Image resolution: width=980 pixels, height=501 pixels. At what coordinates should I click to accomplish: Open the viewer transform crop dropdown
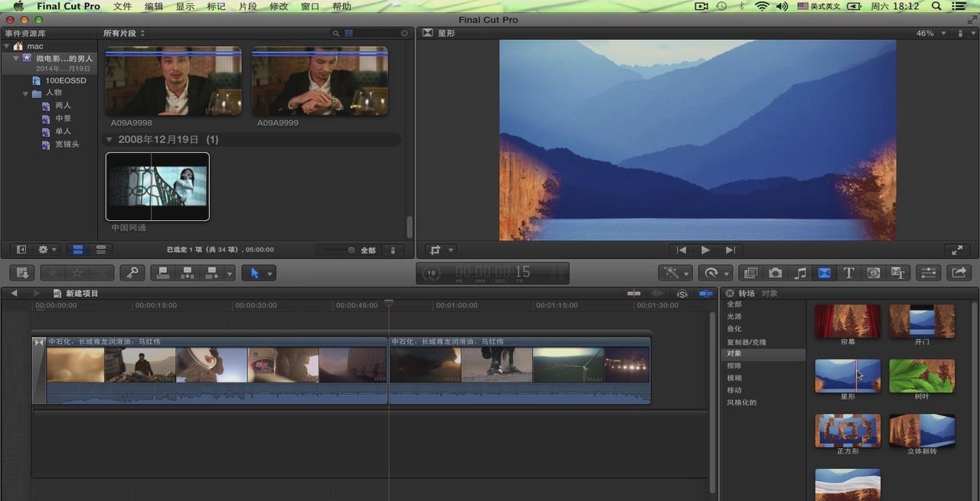(x=441, y=250)
